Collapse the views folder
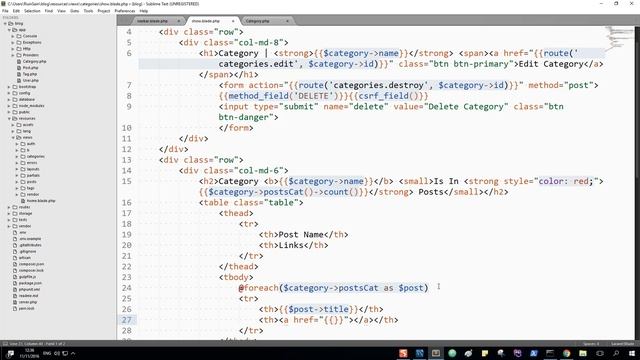This screenshot has height=360, width=640. click(13, 138)
